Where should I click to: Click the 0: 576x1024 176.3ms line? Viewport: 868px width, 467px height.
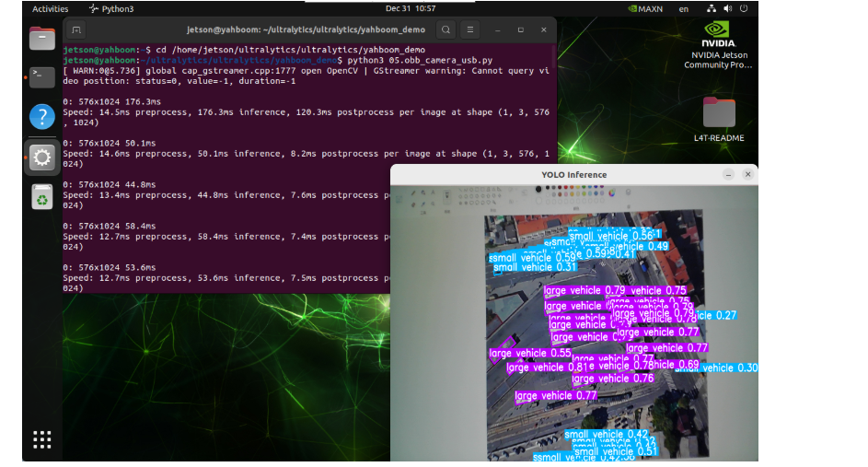111,102
